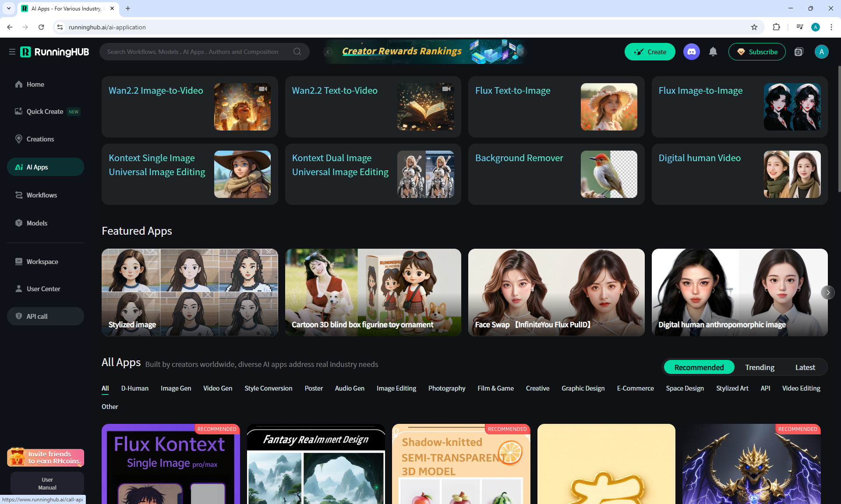The width and height of the screenshot is (841, 504).
Task: Open the notifications bell
Action: click(713, 52)
